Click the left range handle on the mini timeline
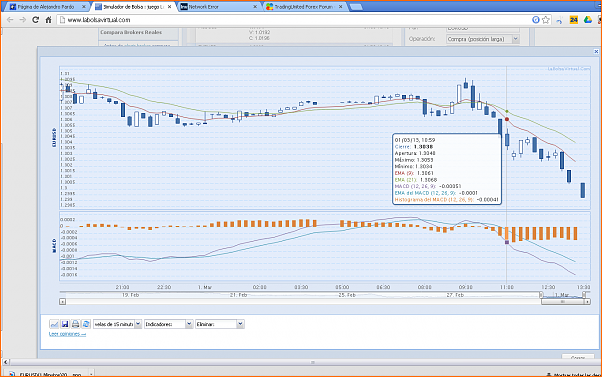The height and width of the screenshot is (377, 602). click(x=541, y=295)
